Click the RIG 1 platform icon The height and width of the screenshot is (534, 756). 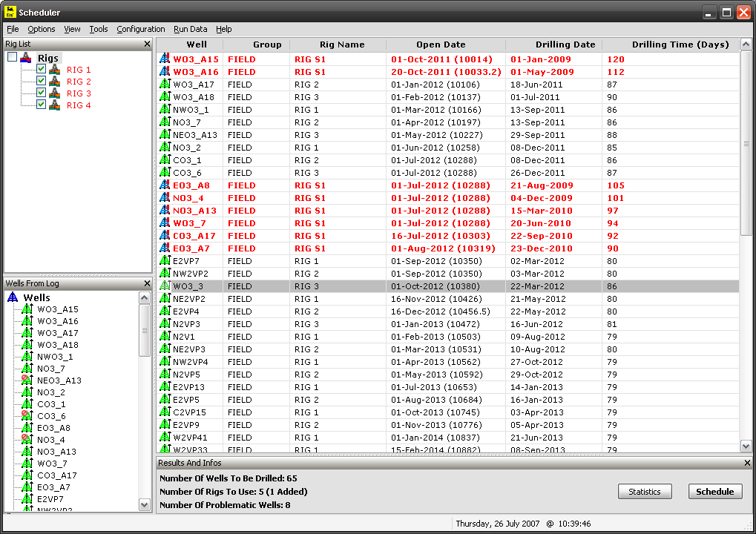54,70
